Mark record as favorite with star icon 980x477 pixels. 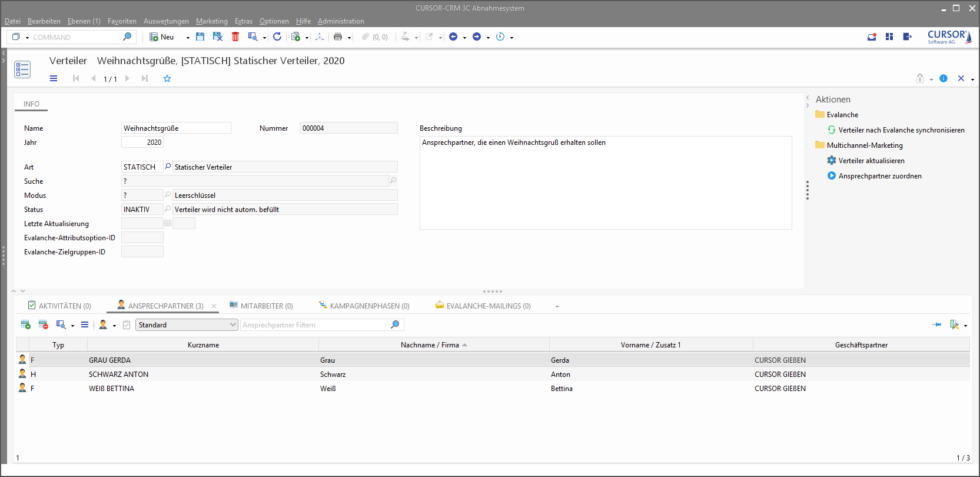[x=167, y=79]
